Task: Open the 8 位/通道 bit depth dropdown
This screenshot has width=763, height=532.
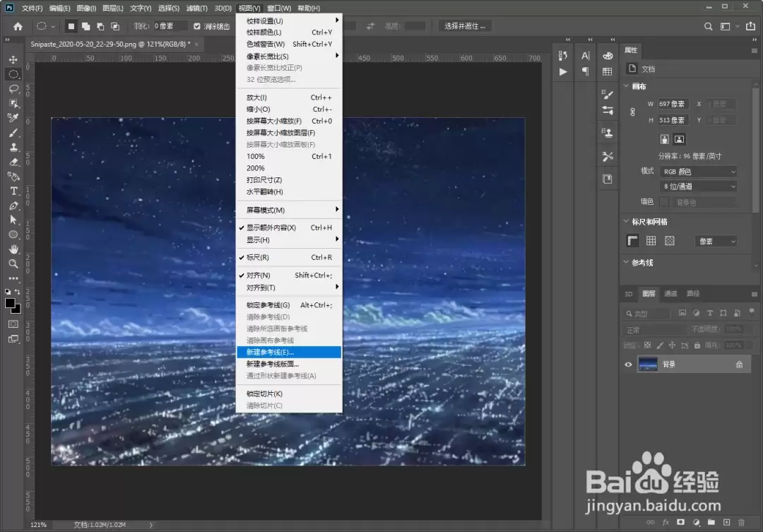Action: pyautogui.click(x=698, y=187)
